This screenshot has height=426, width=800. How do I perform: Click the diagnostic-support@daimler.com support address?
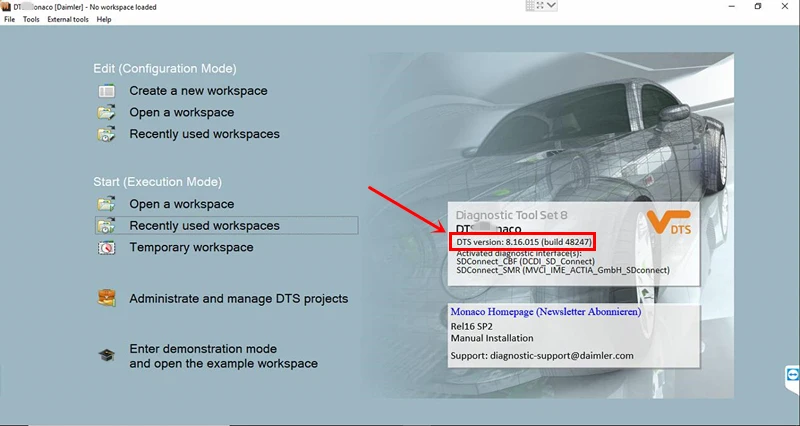click(562, 356)
